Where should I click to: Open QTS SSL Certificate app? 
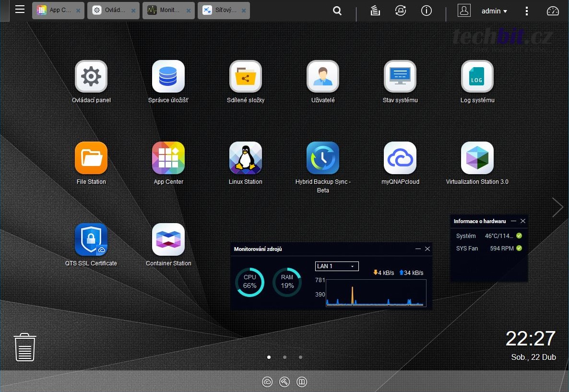[91, 239]
